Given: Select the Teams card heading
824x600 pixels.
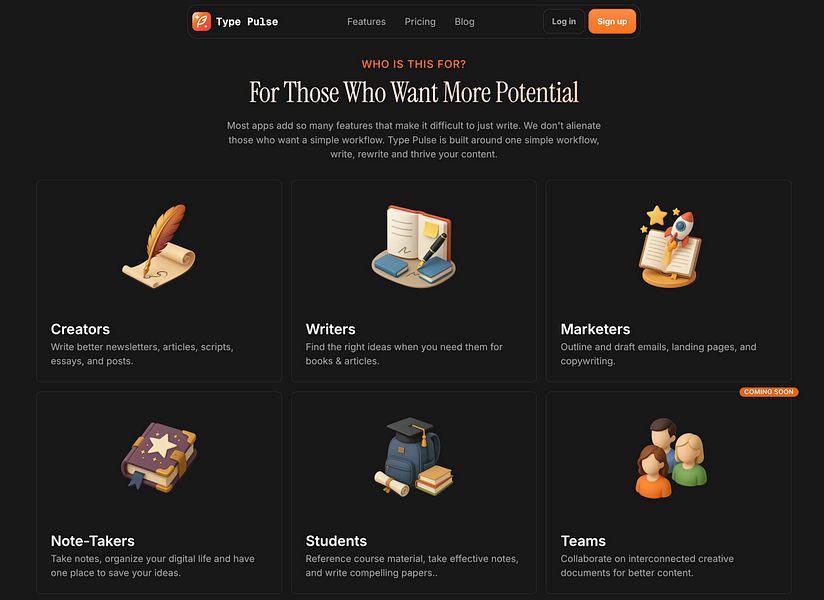Looking at the screenshot, I should (x=583, y=541).
